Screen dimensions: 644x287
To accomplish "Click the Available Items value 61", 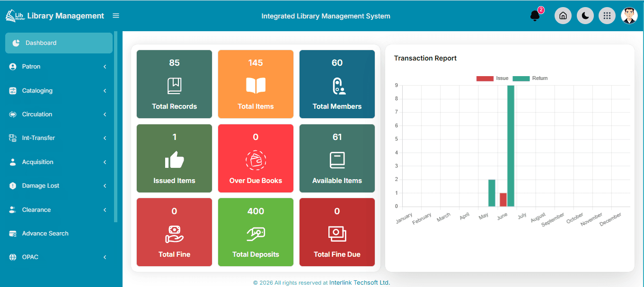I will click(x=337, y=137).
